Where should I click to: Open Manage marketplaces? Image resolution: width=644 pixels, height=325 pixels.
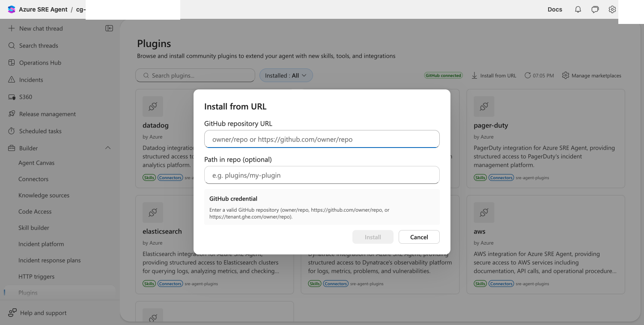click(x=591, y=75)
